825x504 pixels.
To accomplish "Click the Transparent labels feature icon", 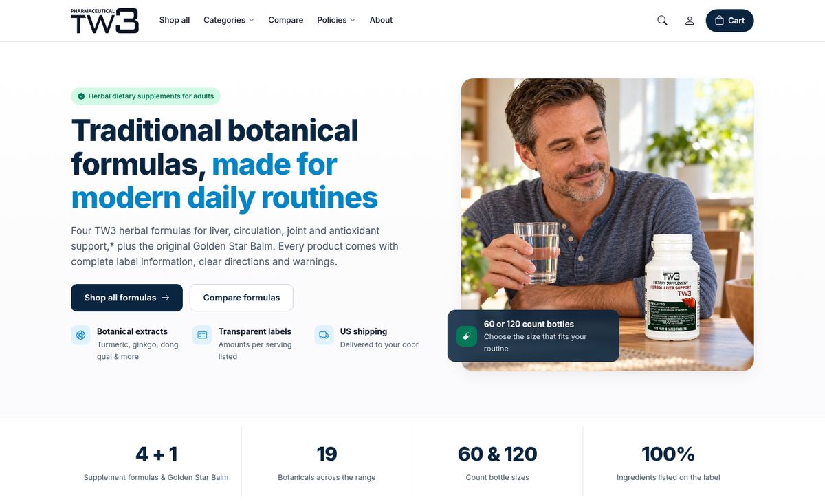I will pos(202,335).
